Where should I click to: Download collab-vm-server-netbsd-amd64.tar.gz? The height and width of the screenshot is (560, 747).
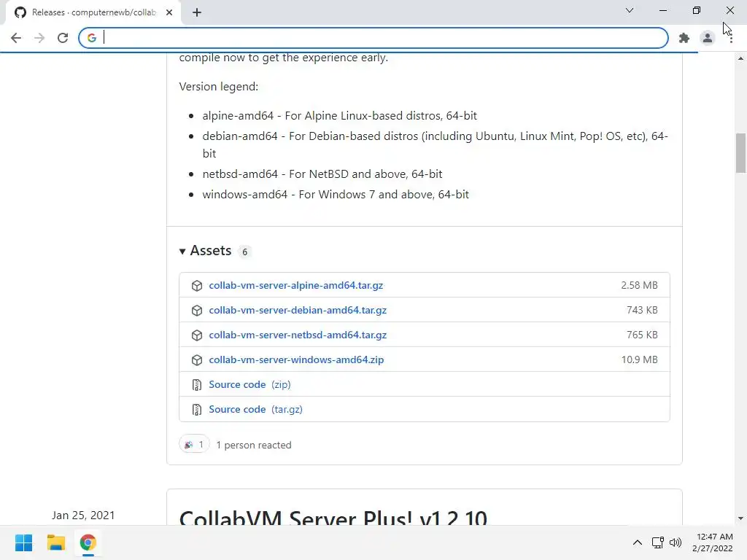click(298, 335)
